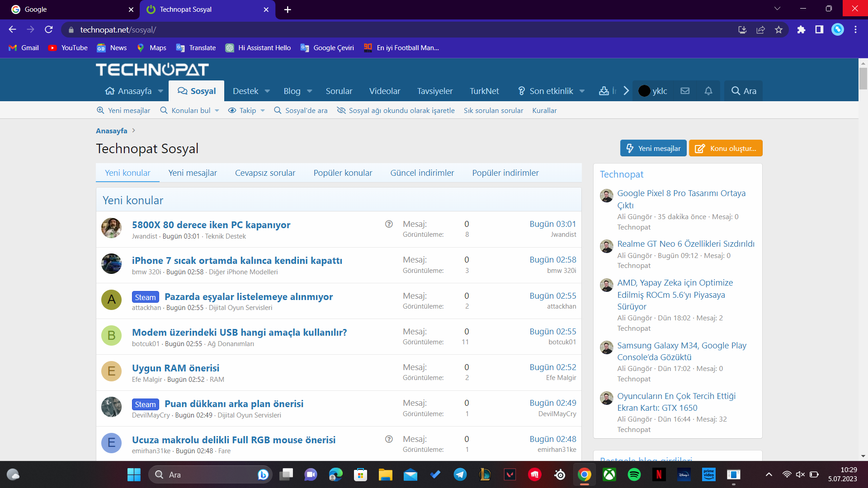Expand the Takip dropdown
Screen dimensions: 868x488
[x=263, y=111]
